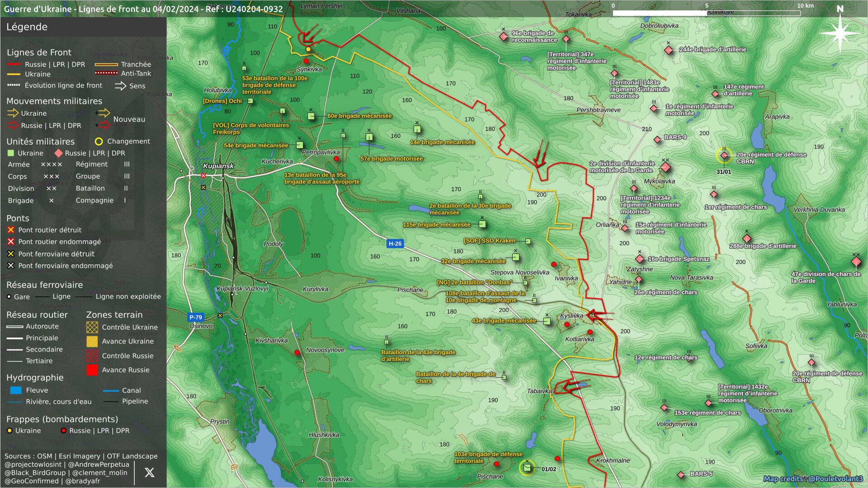Click the Kotliarivka label
This screenshot has height=488, width=868.
(580, 339)
